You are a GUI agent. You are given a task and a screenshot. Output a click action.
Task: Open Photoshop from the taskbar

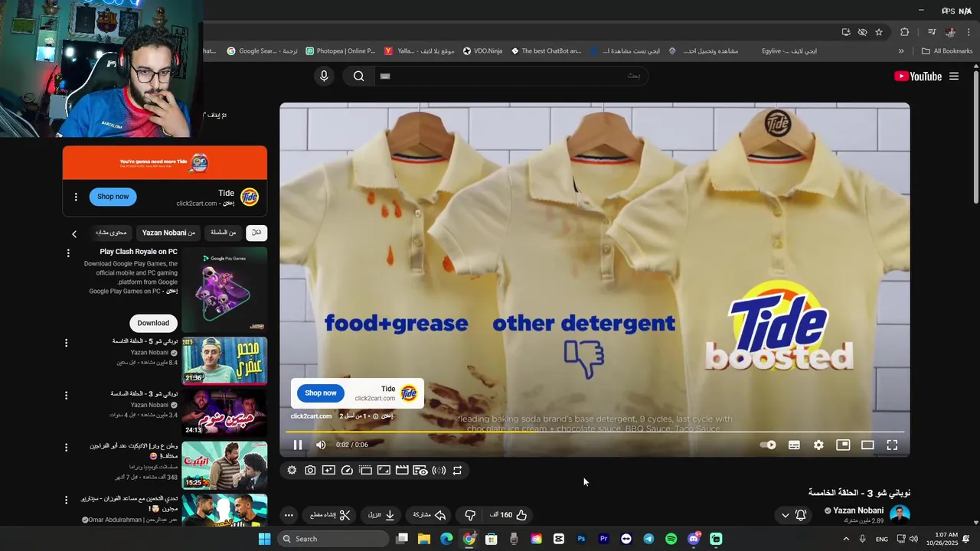[x=581, y=539]
